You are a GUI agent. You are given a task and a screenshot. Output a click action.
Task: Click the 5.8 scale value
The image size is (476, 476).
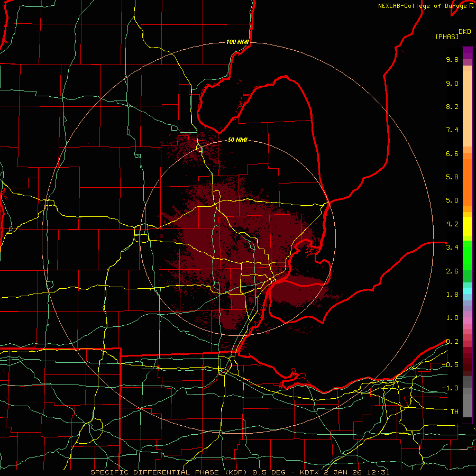[x=452, y=177]
